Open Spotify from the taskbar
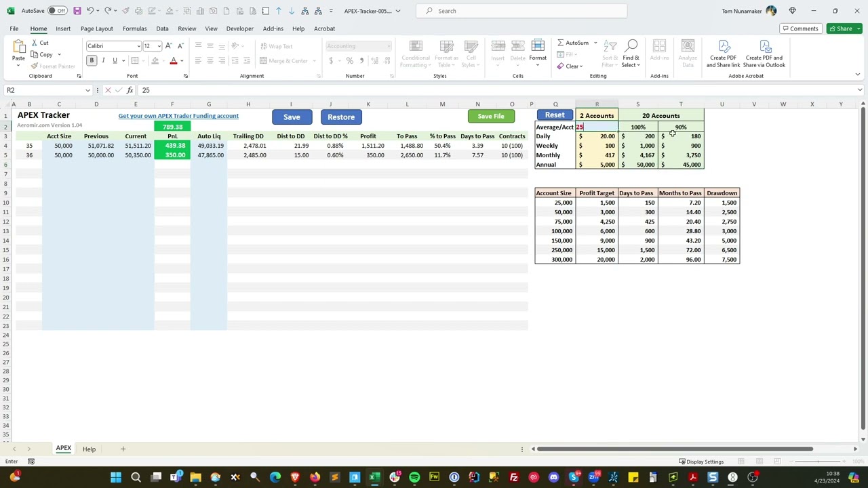868x488 pixels. pos(414,477)
